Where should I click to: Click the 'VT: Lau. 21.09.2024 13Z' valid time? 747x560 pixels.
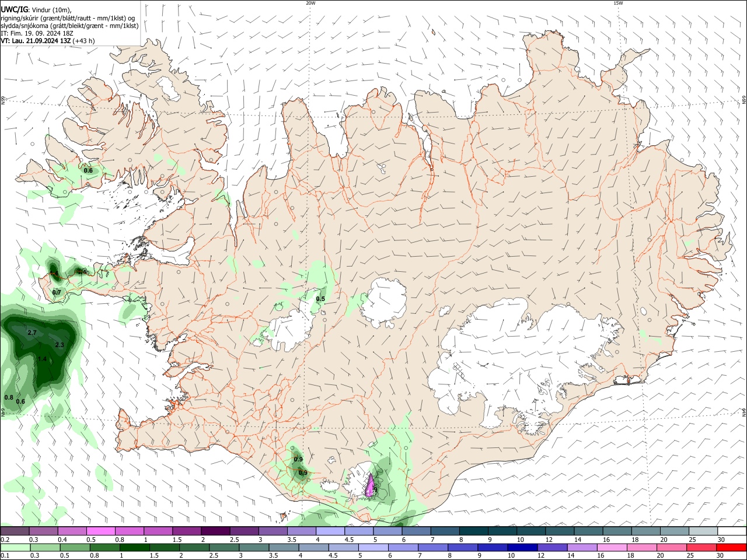coord(36,41)
